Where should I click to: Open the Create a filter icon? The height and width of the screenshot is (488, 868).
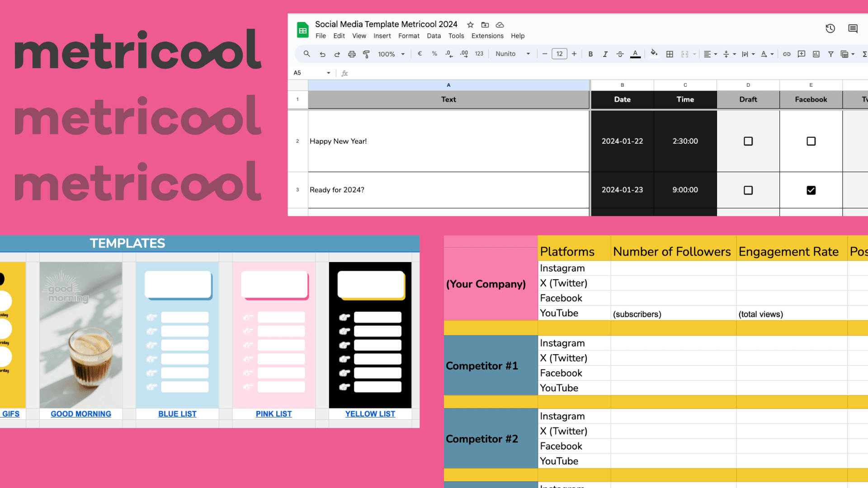pyautogui.click(x=831, y=54)
